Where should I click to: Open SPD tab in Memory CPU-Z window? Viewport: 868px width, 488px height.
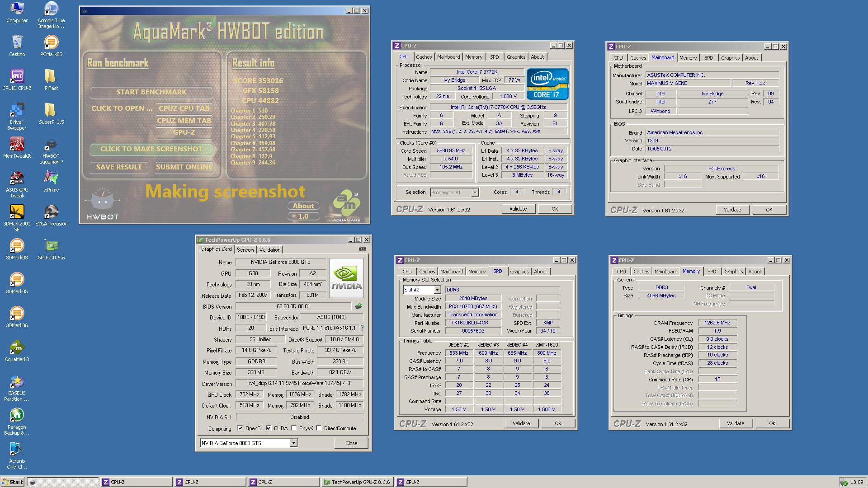[x=712, y=272]
